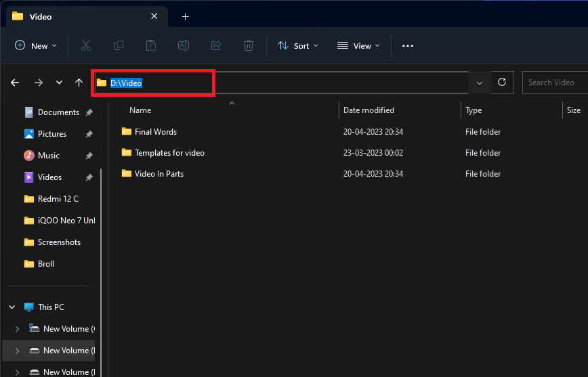Screen dimensions: 588x377
Task: Select the Final Words folder
Action: (155, 131)
